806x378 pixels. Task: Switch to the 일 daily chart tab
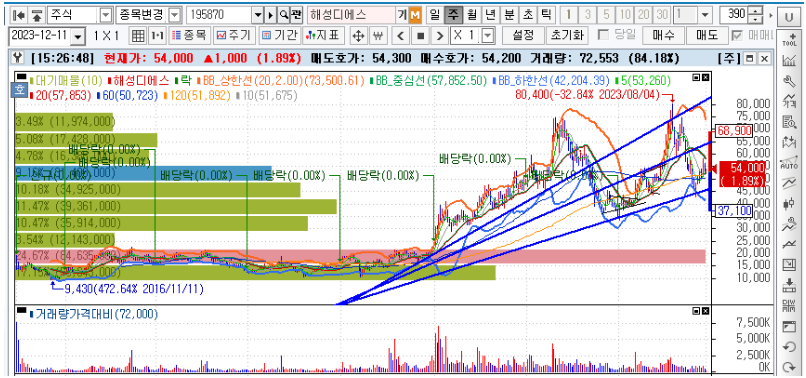pyautogui.click(x=435, y=15)
